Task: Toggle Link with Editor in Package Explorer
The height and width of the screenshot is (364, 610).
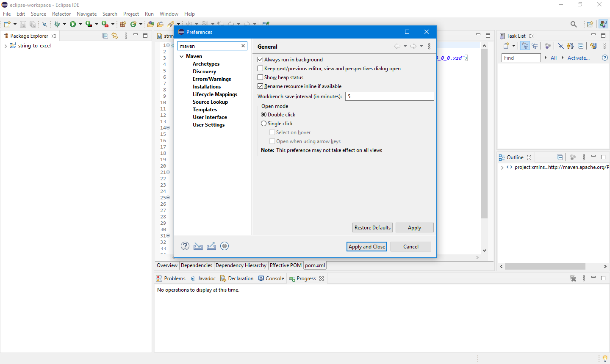Action: (115, 36)
